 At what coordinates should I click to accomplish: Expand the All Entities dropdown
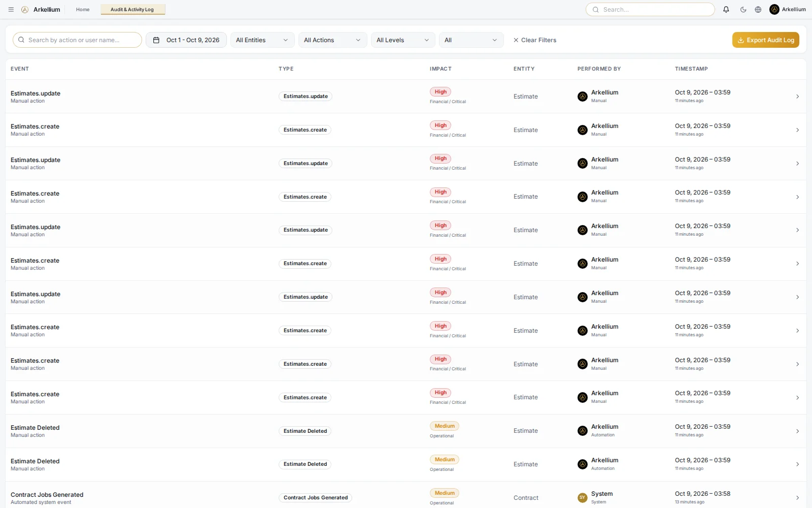click(262, 40)
